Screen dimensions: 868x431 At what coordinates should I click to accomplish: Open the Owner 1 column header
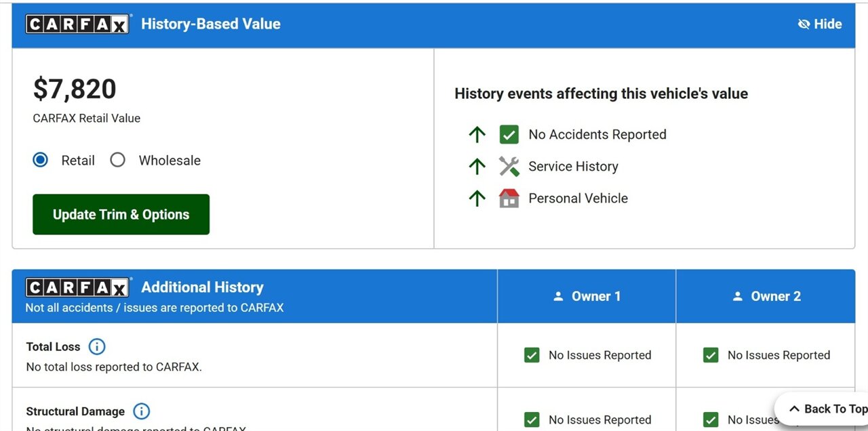(587, 296)
